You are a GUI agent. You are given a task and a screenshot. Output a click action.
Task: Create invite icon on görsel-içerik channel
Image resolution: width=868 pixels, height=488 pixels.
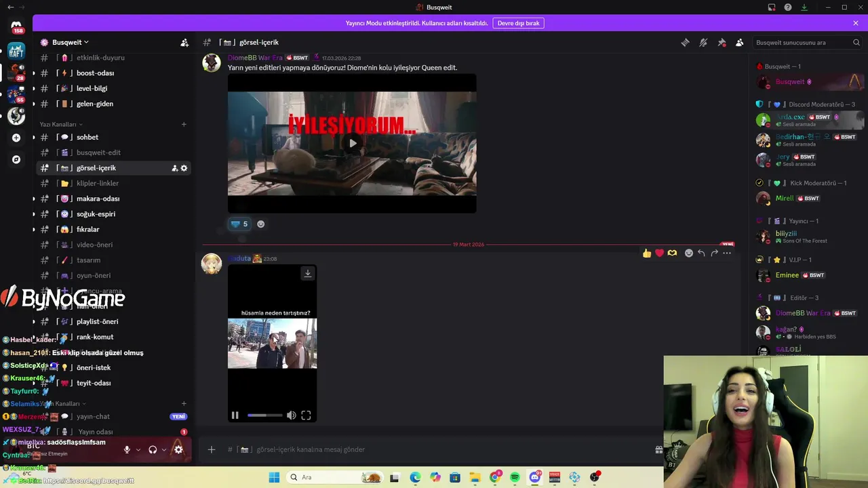(174, 168)
